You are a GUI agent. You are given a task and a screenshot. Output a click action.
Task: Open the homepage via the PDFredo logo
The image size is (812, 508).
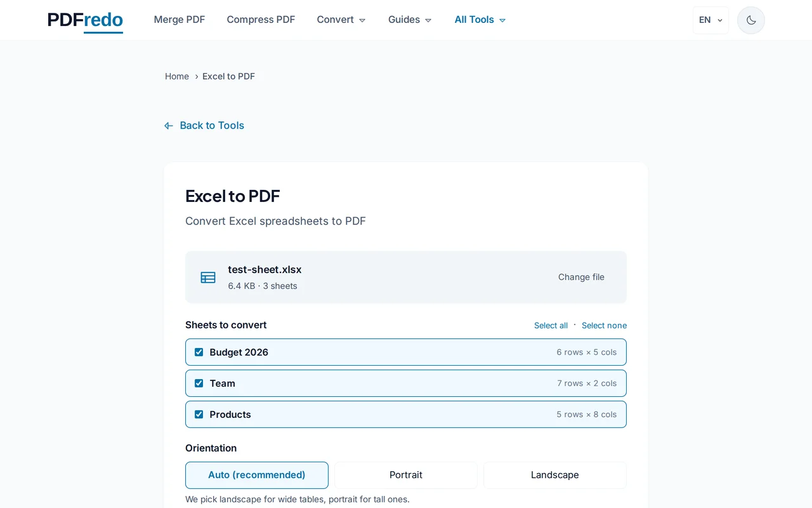[x=84, y=20]
